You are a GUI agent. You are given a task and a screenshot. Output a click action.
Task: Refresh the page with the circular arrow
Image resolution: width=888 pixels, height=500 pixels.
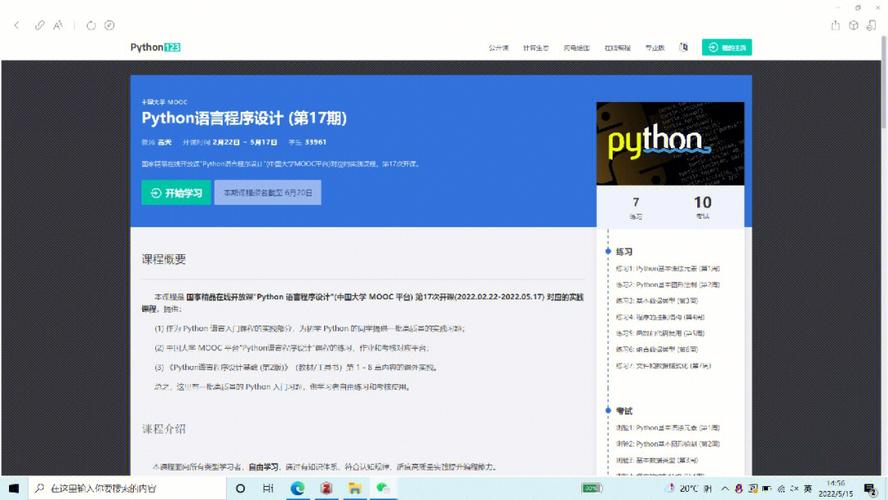(91, 25)
